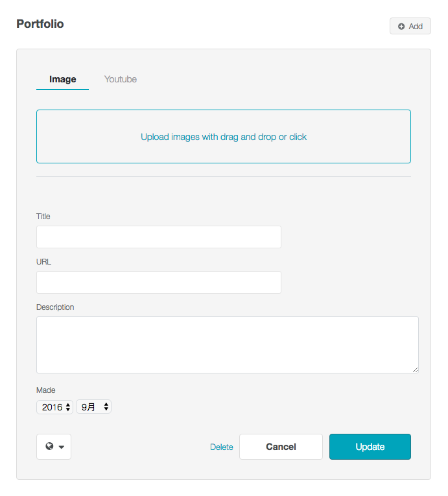Click year selector up-down arrows
448x496 pixels.
click(67, 407)
